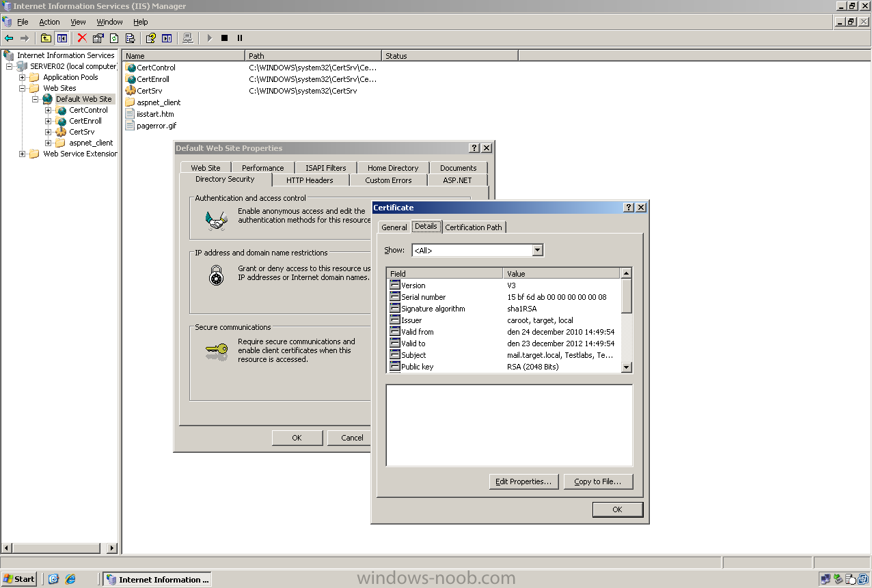Switch to the General tab in Certificate dialog

click(x=394, y=227)
